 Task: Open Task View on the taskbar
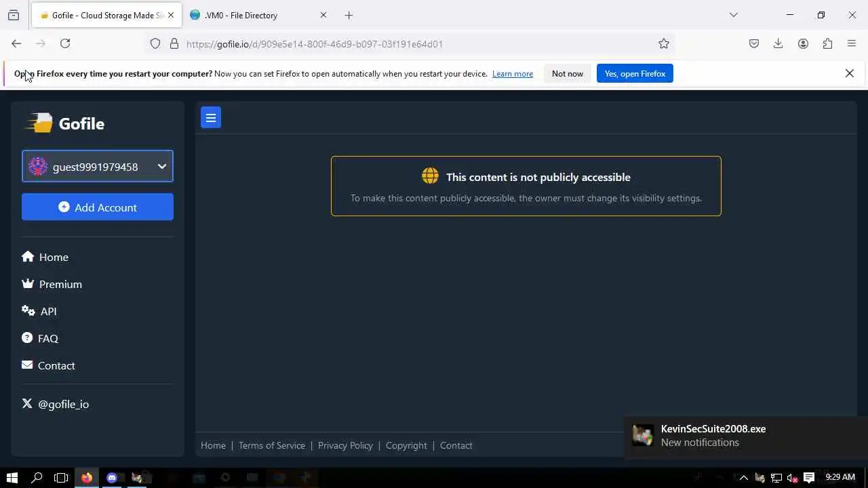pyautogui.click(x=61, y=478)
